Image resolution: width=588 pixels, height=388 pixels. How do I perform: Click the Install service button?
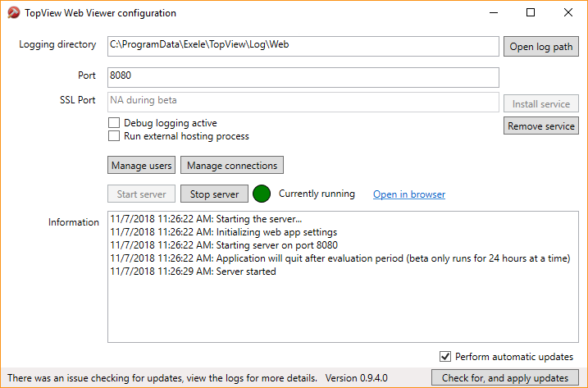540,103
